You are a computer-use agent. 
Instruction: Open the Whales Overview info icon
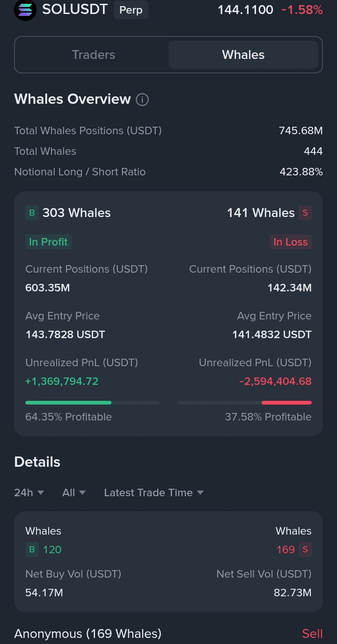coord(142,100)
